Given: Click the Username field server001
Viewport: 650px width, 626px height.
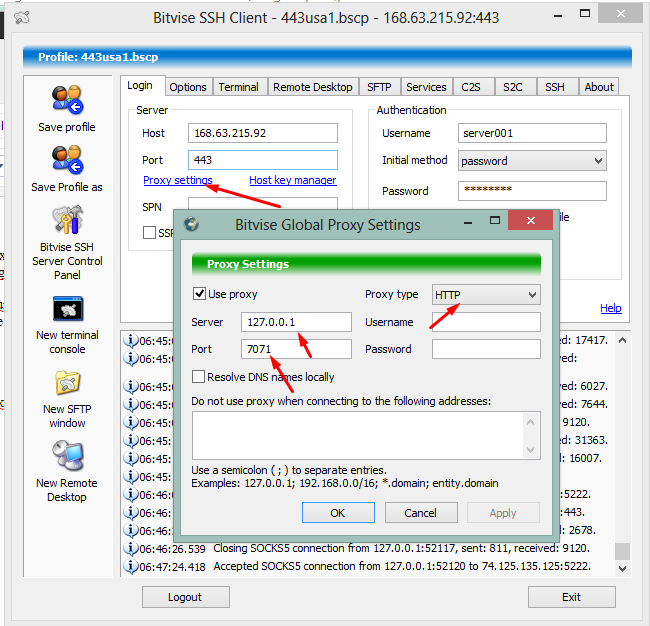Looking at the screenshot, I should pos(532,133).
